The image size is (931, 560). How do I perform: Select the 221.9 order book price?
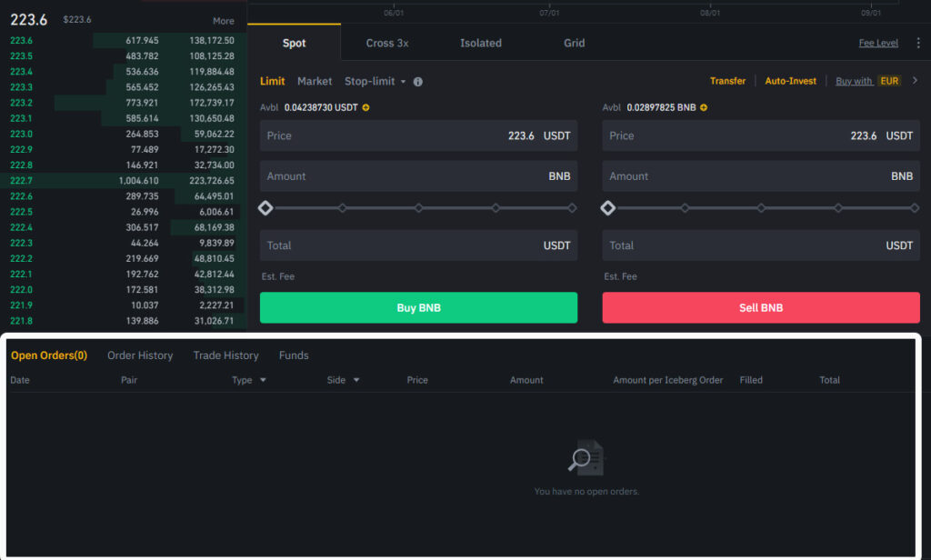(22, 305)
